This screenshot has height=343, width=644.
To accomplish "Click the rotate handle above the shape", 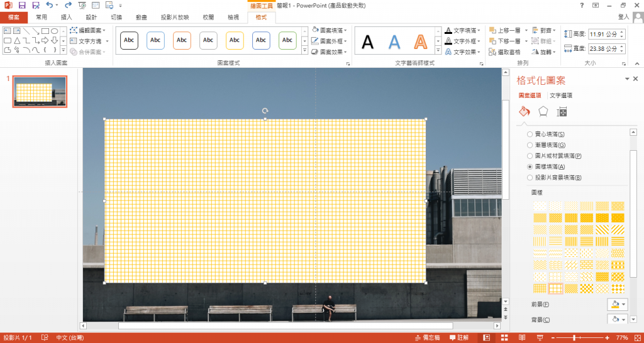I will click(x=265, y=111).
